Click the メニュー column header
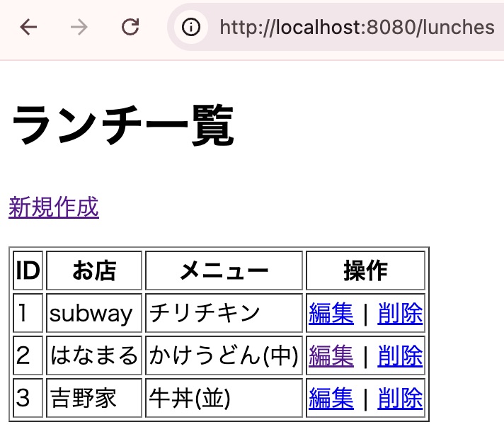Screen dimensions: 504x439 (x=224, y=270)
